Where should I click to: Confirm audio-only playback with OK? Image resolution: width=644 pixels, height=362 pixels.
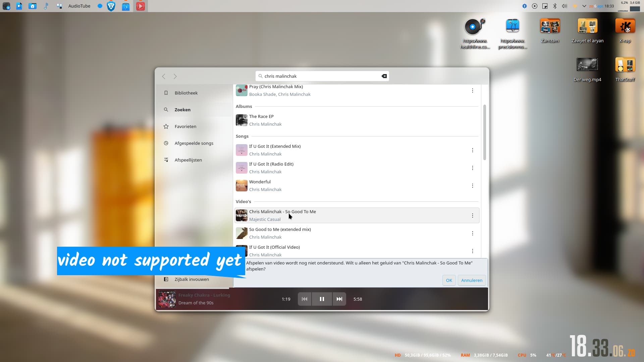click(x=449, y=280)
